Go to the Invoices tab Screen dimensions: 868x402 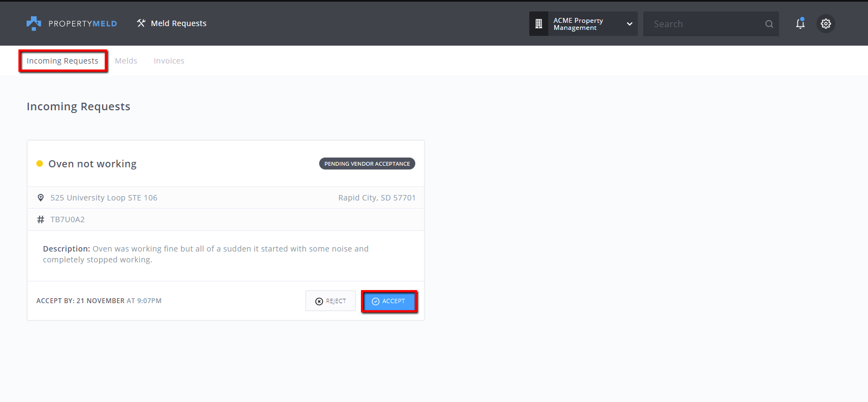169,61
